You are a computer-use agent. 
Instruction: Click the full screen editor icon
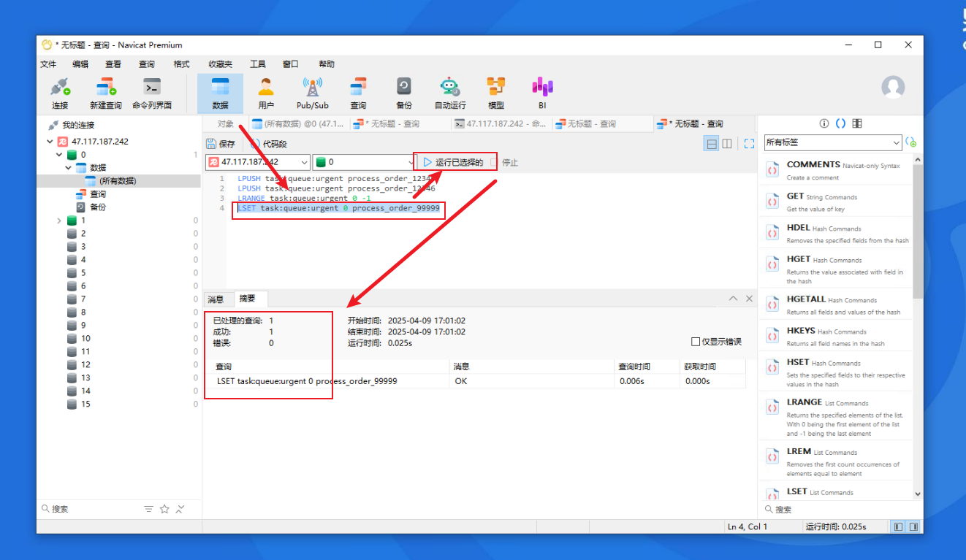749,144
